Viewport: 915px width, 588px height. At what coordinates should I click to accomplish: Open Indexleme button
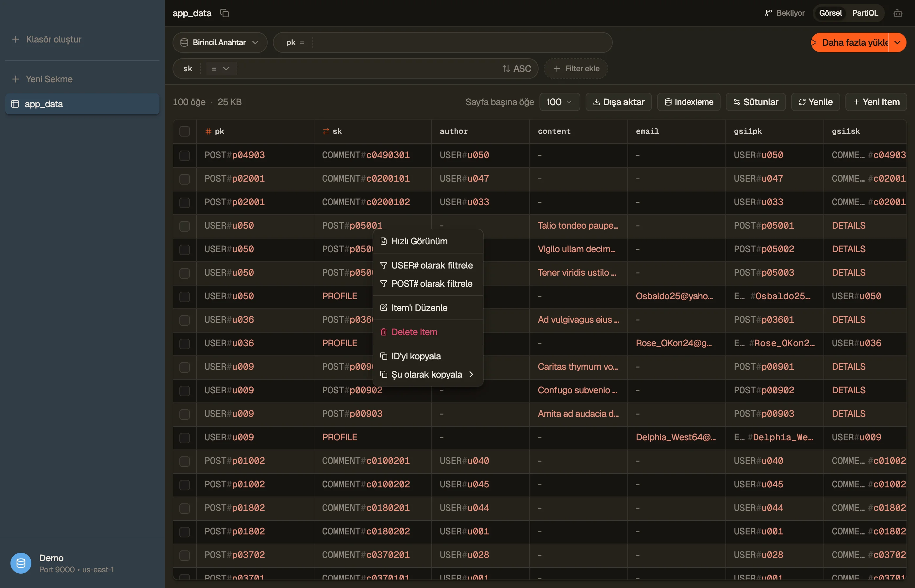tap(689, 102)
